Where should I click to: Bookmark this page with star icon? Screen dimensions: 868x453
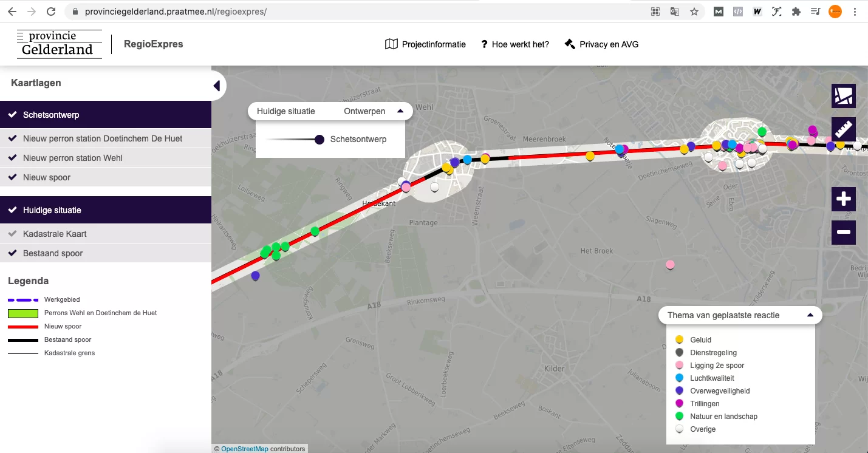[694, 12]
